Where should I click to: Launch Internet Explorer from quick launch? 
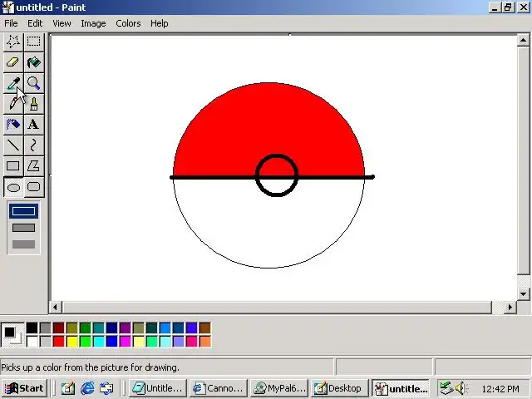[87, 388]
